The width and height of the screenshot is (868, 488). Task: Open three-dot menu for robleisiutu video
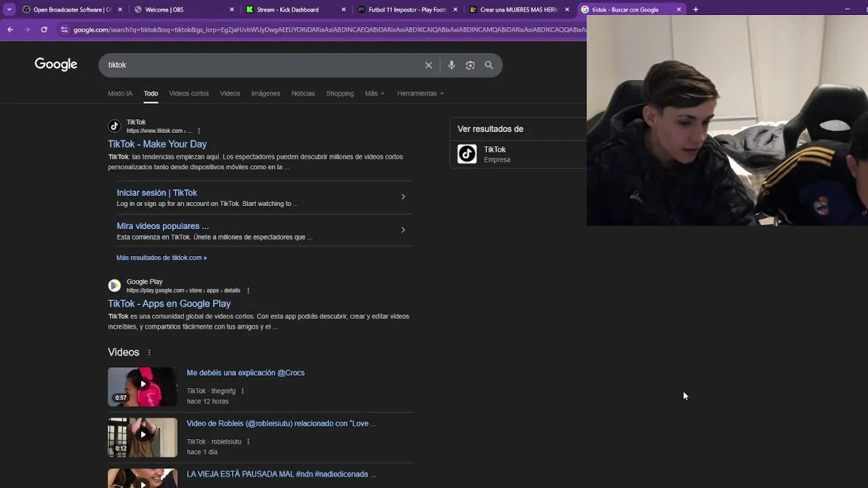tap(248, 442)
